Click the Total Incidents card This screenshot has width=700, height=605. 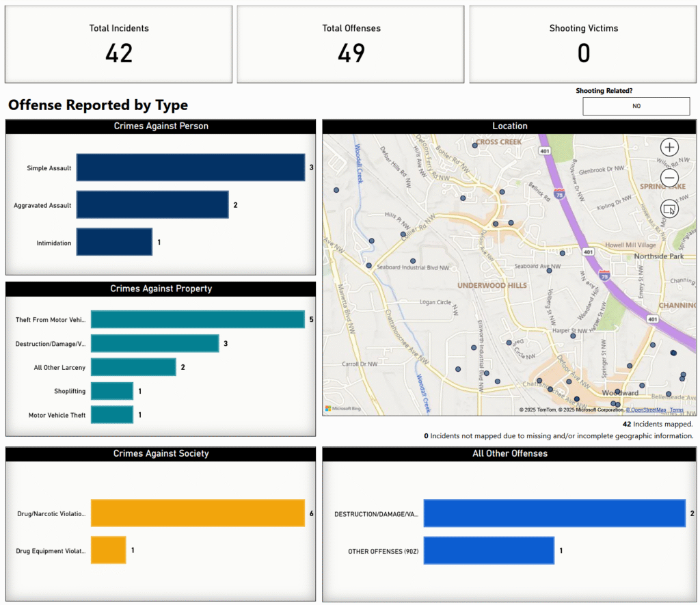[x=118, y=44]
